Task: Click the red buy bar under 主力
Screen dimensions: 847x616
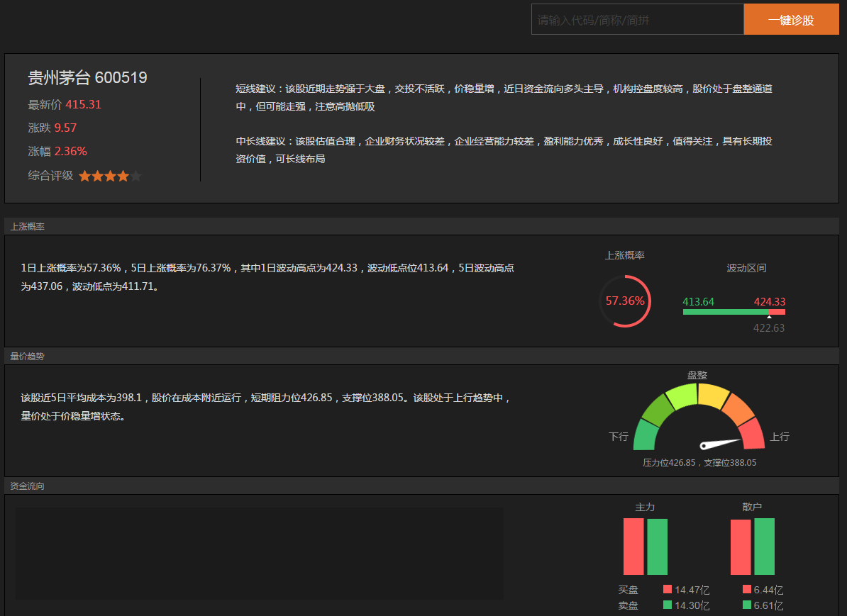Action: pos(633,547)
